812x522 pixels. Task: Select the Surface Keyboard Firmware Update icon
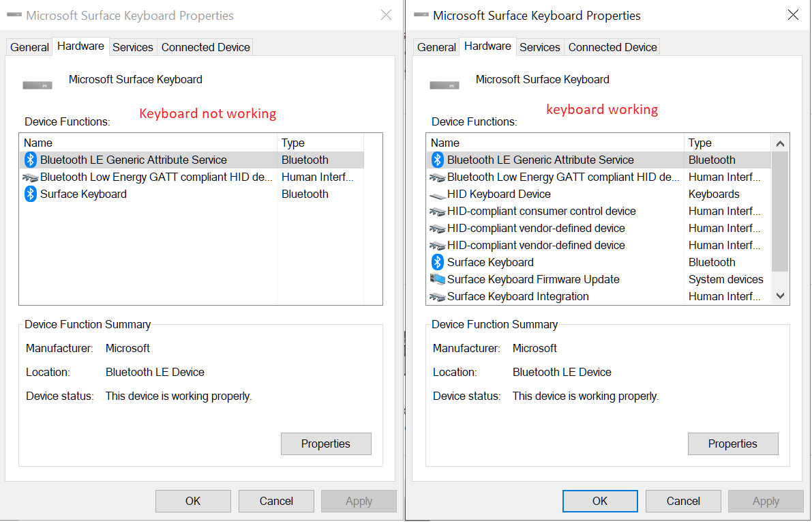438,279
